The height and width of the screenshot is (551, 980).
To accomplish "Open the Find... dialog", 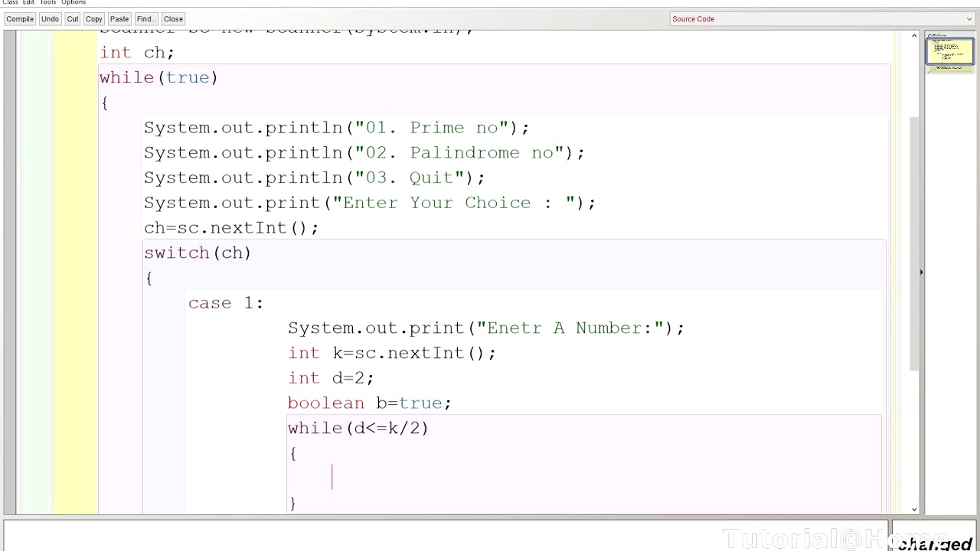I will point(145,19).
